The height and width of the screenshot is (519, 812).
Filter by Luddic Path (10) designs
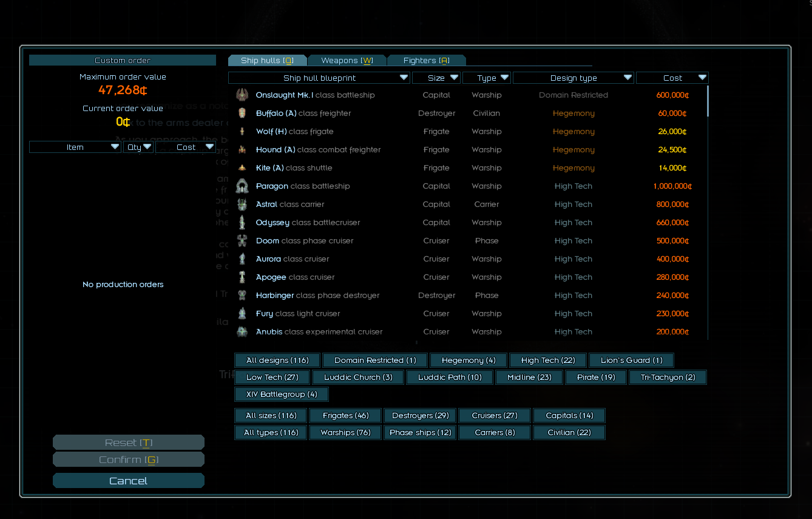click(x=450, y=377)
